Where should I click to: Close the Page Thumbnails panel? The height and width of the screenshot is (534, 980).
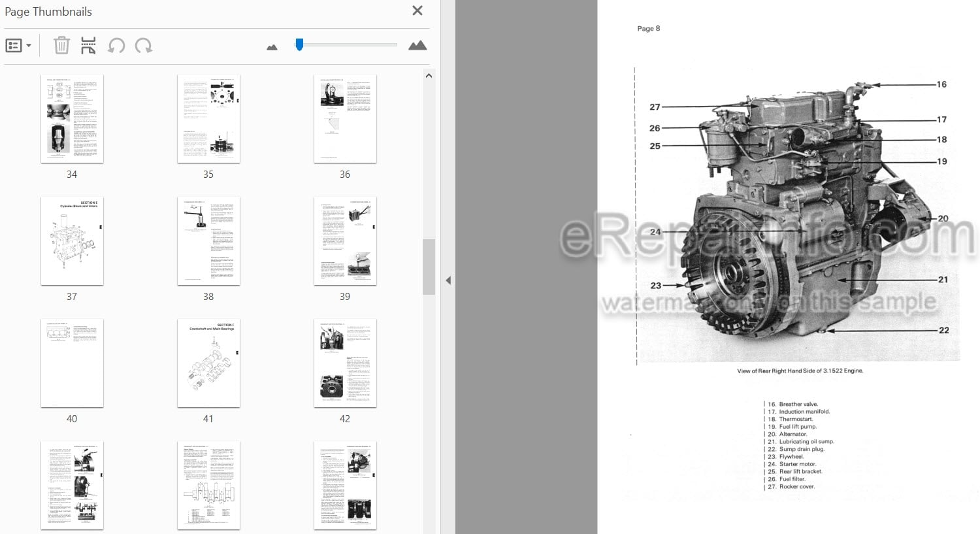(x=417, y=10)
